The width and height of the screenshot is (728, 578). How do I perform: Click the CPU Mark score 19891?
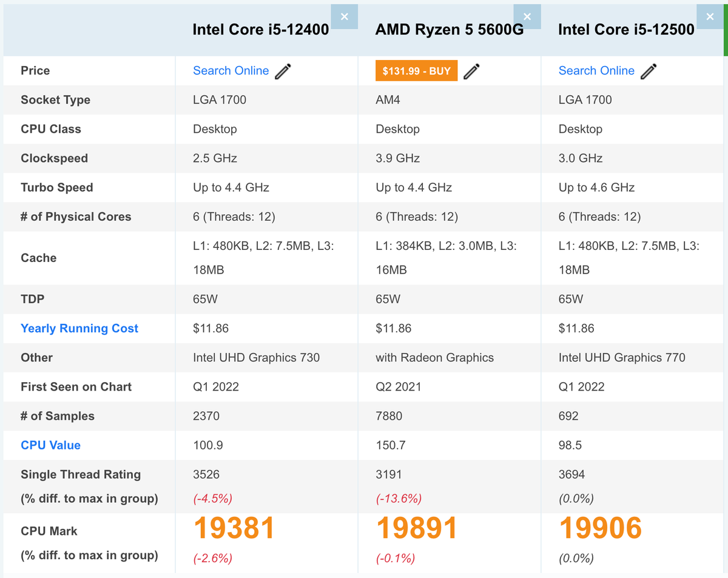pos(417,528)
